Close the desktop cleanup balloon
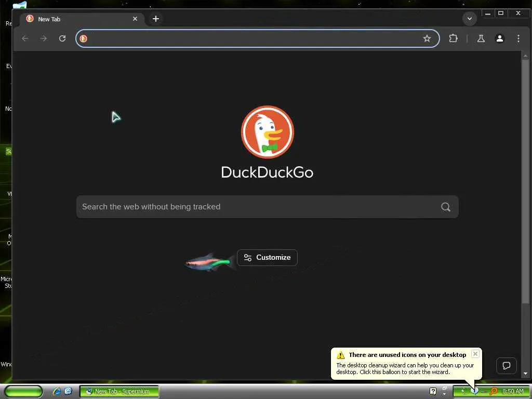Viewport: 532px width, 399px height. point(475,354)
